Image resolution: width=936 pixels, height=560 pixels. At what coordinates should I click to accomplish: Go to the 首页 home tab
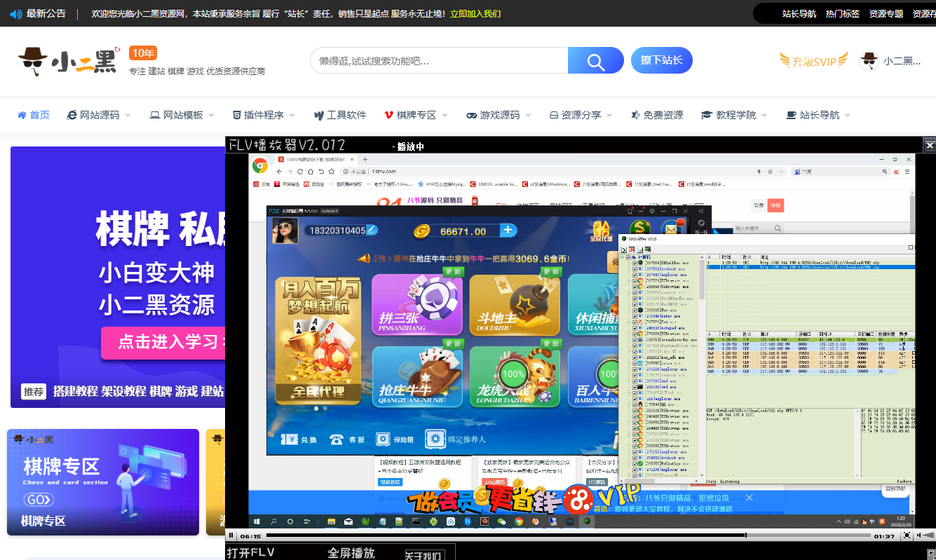pyautogui.click(x=34, y=115)
